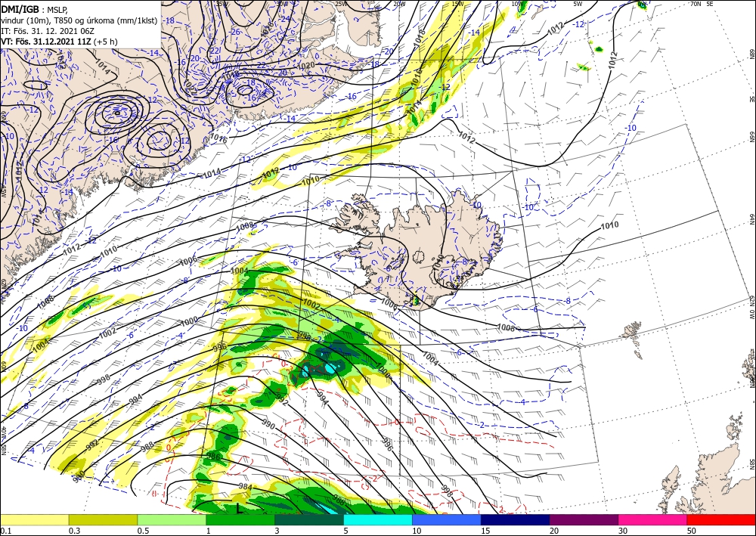This screenshot has height=536, width=756.
Task: Click the '15W' longitude label at top
Action: click(458, 4)
